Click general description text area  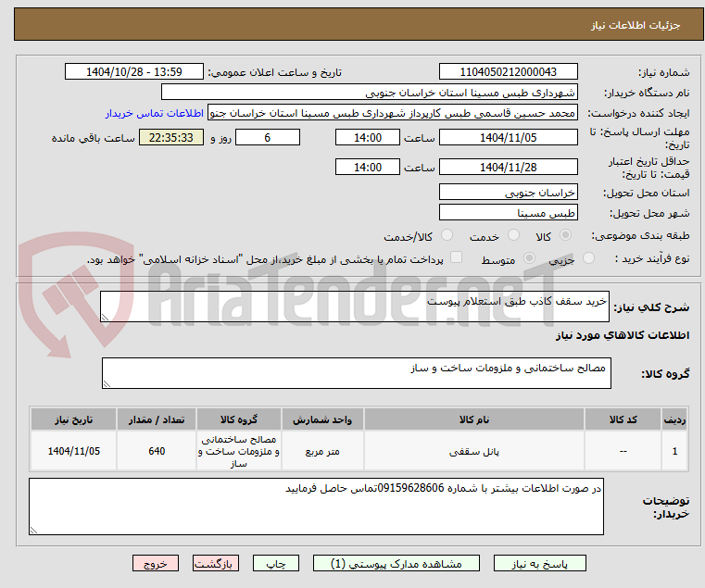click(x=355, y=307)
